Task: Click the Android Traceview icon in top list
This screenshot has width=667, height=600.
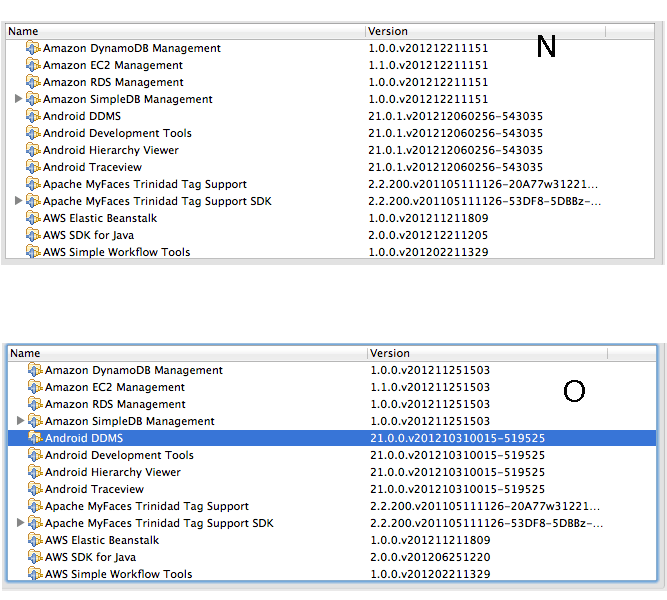Action: [33, 167]
